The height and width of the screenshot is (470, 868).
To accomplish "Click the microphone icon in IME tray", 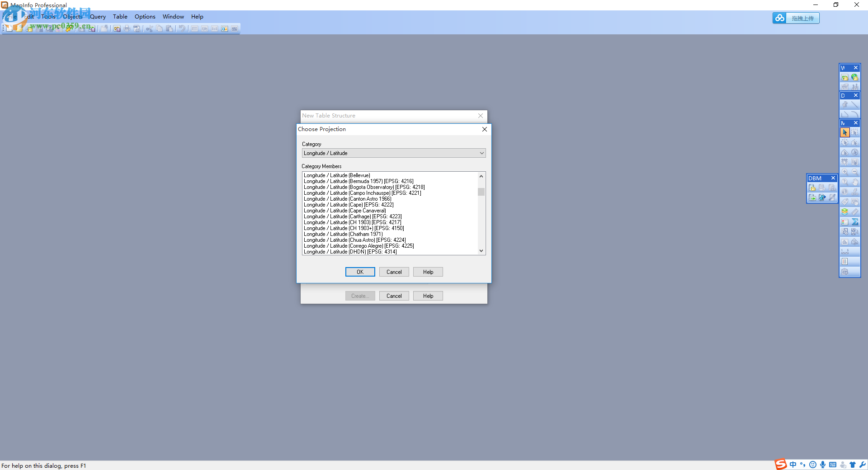I will click(823, 465).
